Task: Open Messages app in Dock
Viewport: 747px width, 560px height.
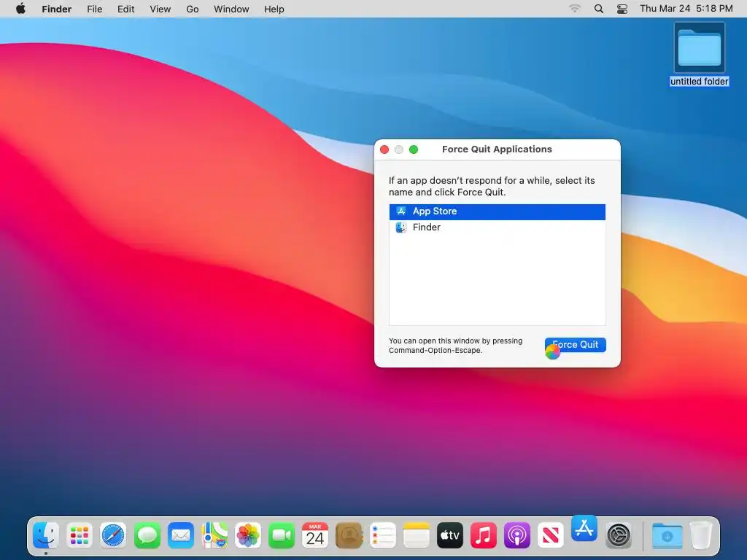Action: (x=147, y=535)
